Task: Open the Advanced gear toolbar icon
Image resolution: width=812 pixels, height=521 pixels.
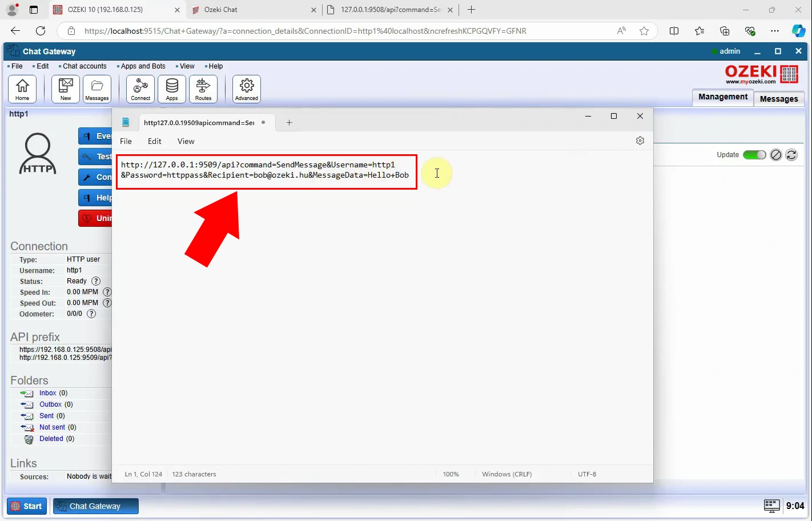Action: click(247, 89)
